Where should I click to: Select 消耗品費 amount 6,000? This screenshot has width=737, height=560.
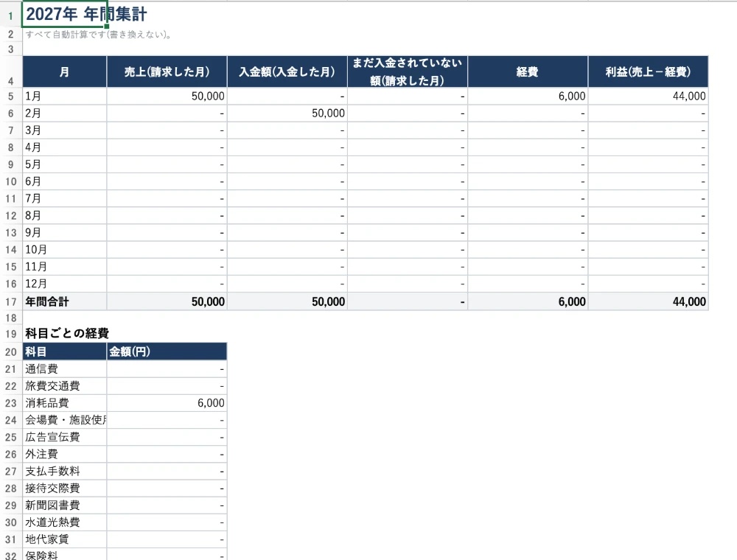click(x=167, y=403)
